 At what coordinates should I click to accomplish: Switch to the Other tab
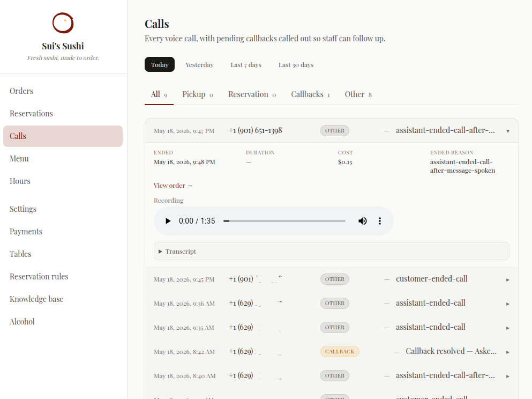(358, 94)
